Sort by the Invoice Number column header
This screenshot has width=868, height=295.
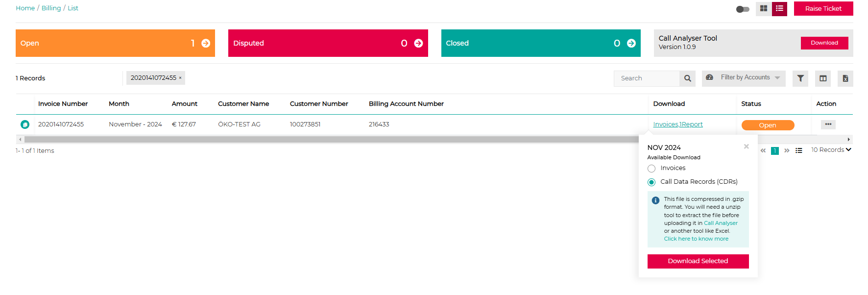click(x=63, y=104)
